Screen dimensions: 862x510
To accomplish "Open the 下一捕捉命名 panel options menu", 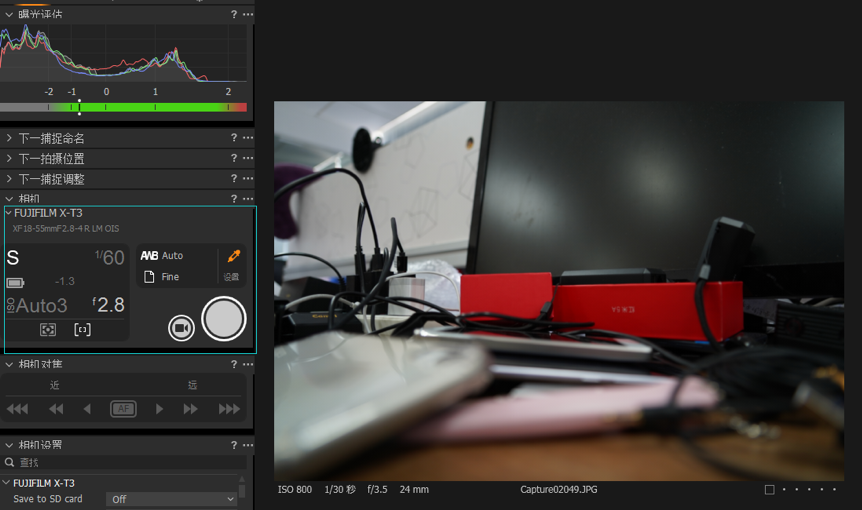I will click(248, 137).
